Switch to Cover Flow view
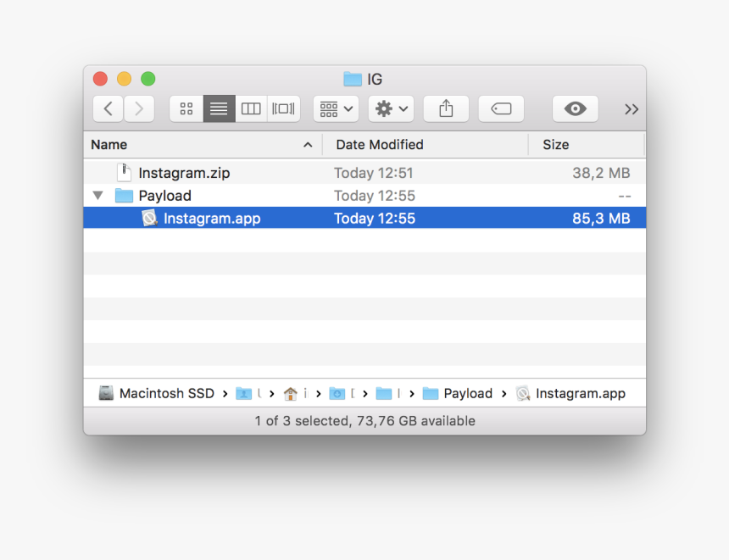This screenshot has width=729, height=560. pos(284,108)
